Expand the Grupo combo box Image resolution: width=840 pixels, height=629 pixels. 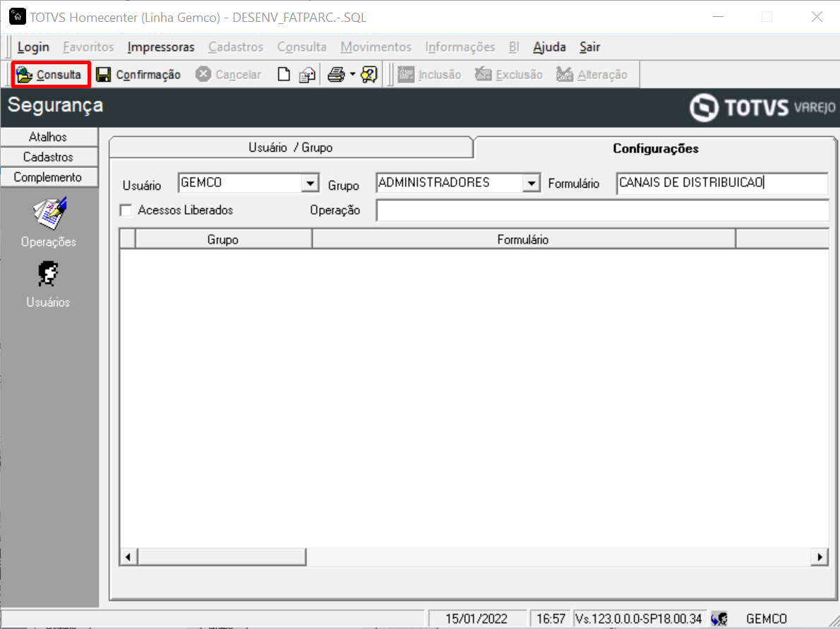point(531,184)
